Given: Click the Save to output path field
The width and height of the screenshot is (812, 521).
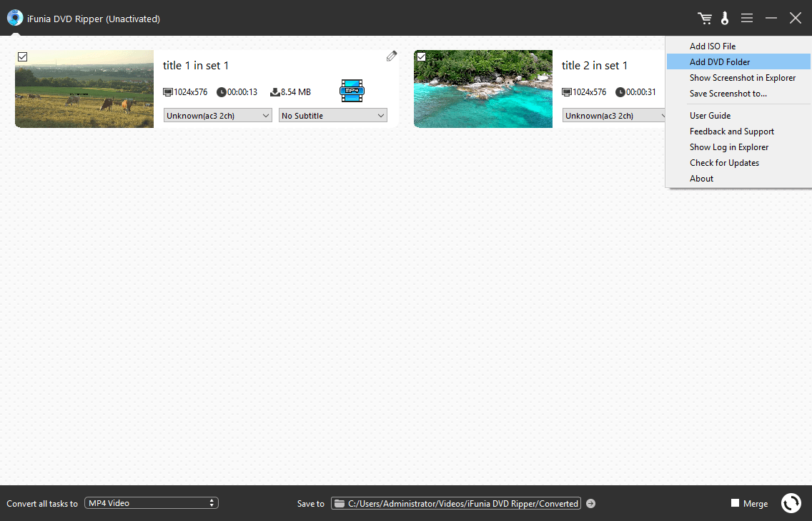Looking at the screenshot, I should [x=462, y=504].
